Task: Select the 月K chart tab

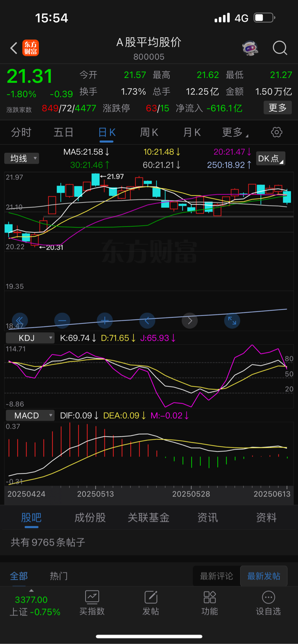Action: (x=192, y=133)
